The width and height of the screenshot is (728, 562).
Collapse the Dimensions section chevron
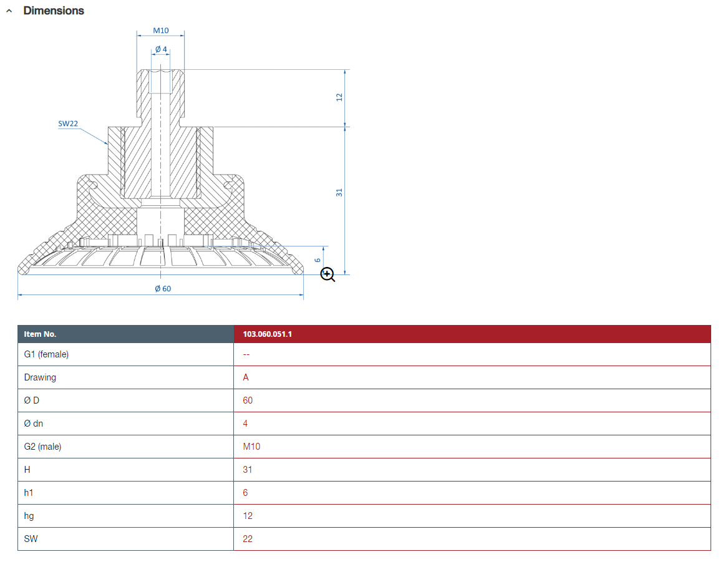[9, 11]
